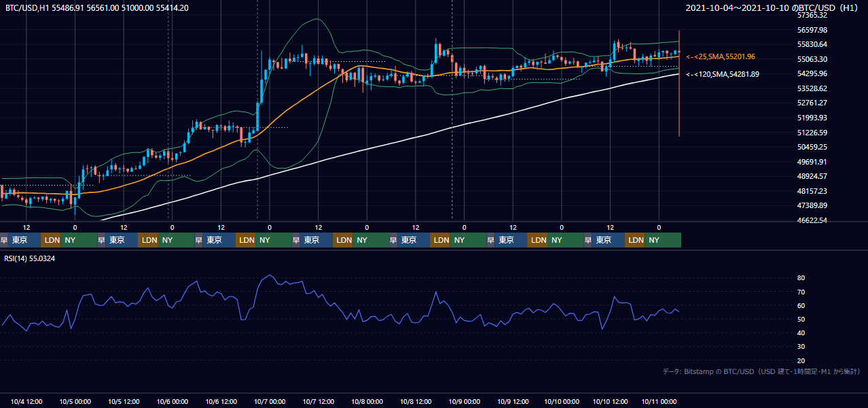This screenshot has height=408, width=868.
Task: Click the 10/10 00:00 time label
Action: [562, 402]
